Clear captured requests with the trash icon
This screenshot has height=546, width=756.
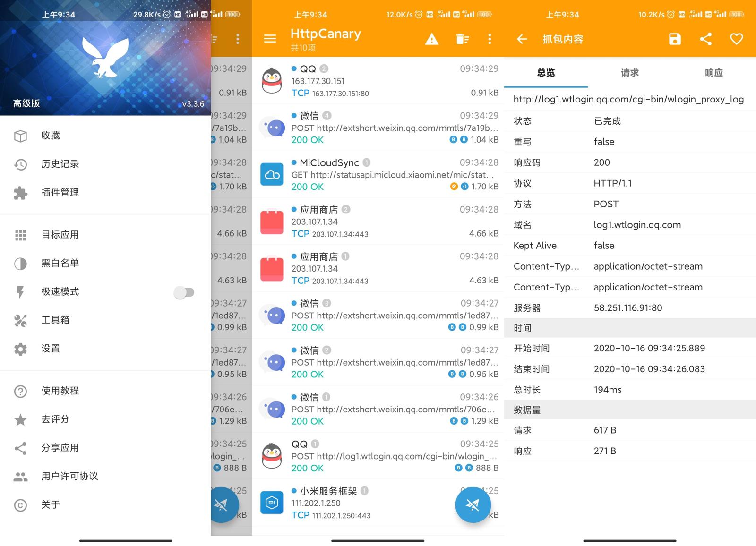[x=463, y=39]
